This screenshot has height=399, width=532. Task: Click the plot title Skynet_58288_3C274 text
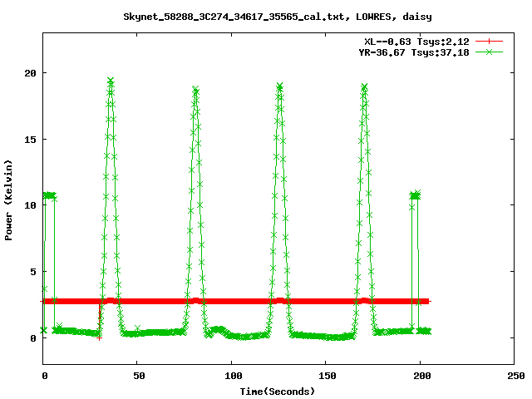coord(278,17)
